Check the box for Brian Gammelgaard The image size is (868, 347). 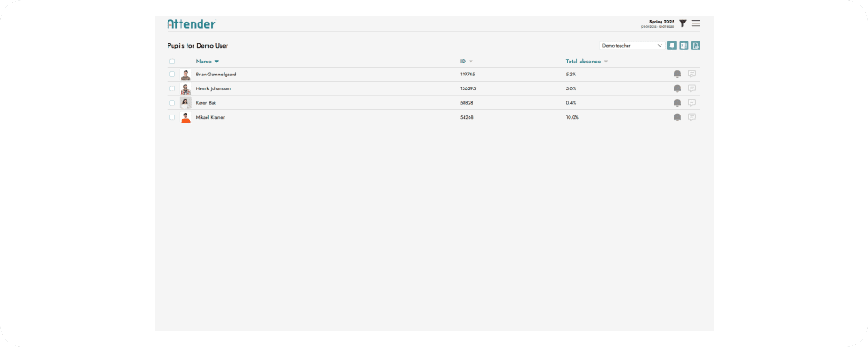point(172,75)
